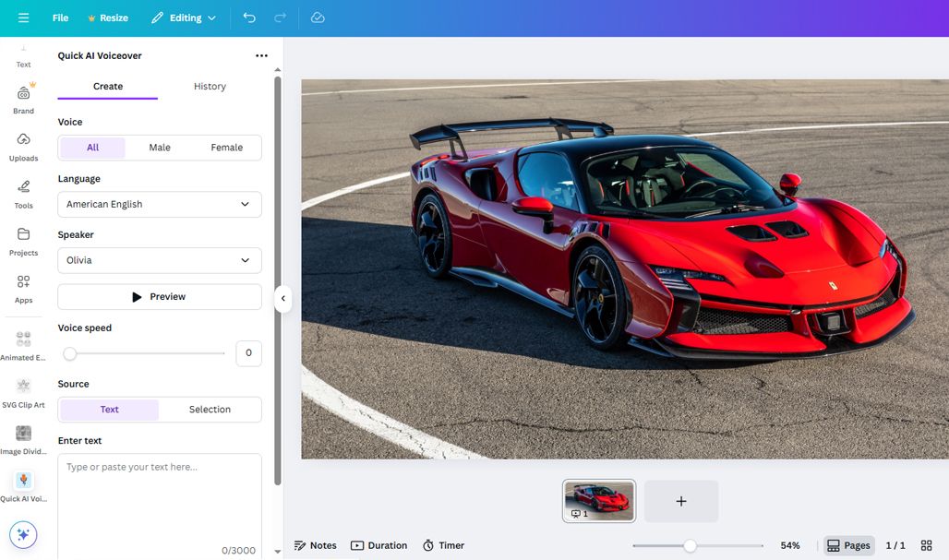Open the Editing mode dropdown
Viewport: 949px width, 560px height.
[x=184, y=18]
